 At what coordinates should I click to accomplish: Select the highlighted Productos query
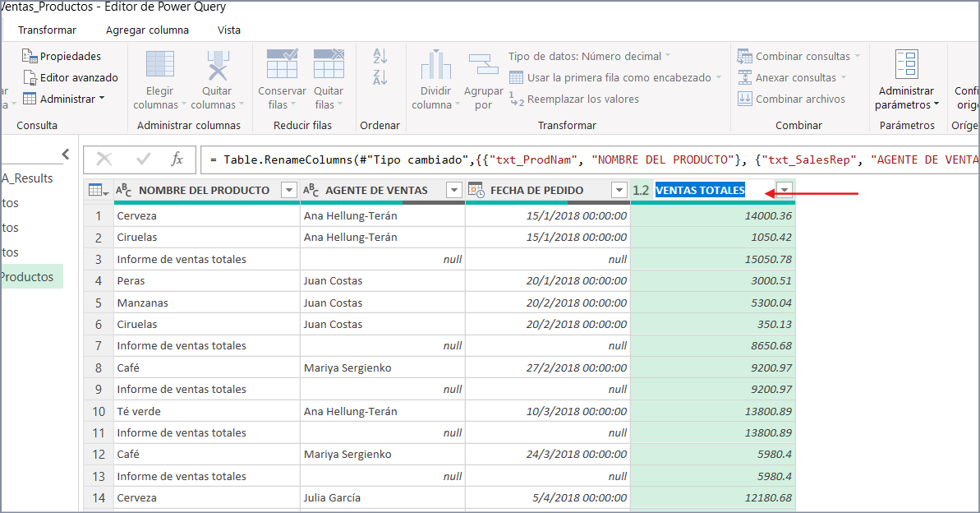click(31, 276)
